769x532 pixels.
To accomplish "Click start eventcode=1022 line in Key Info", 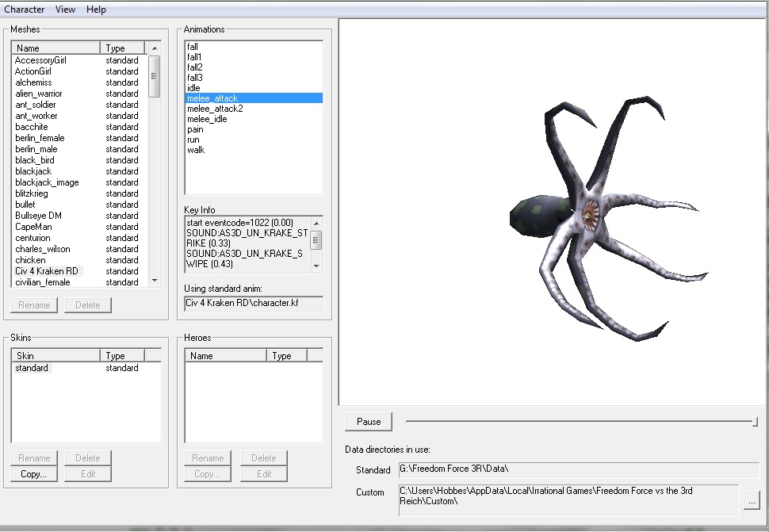I will pos(240,223).
